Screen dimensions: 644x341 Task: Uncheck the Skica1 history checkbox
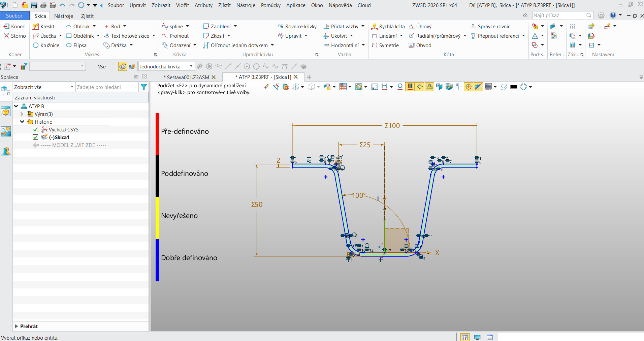click(x=35, y=137)
